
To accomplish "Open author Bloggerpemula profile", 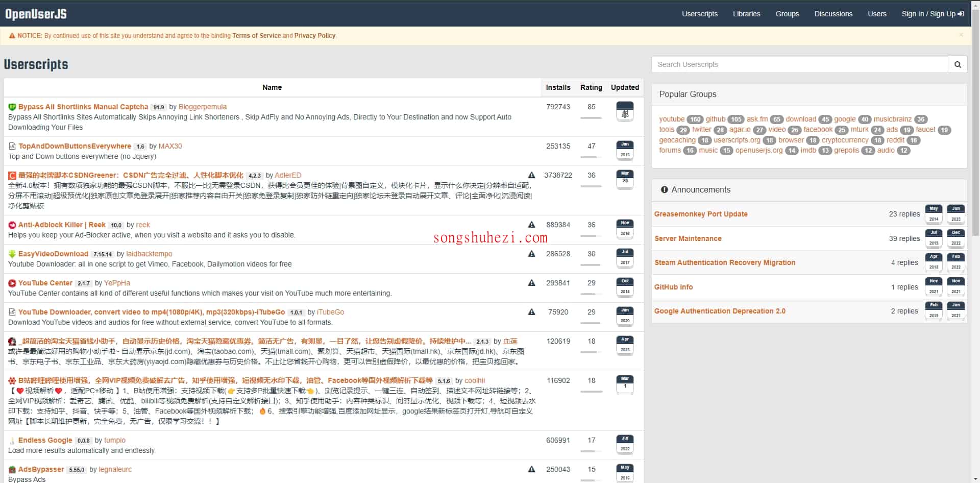I will pos(203,107).
